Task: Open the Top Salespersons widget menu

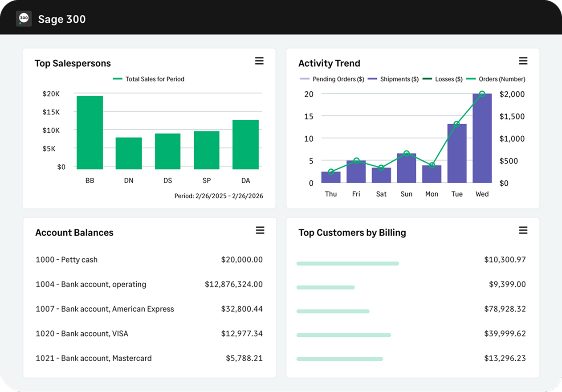Action: 259,61
